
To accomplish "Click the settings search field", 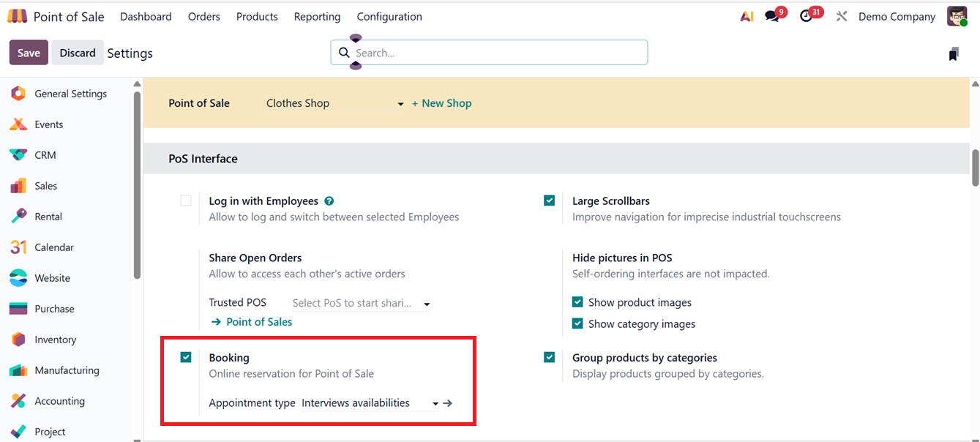I will [x=498, y=53].
